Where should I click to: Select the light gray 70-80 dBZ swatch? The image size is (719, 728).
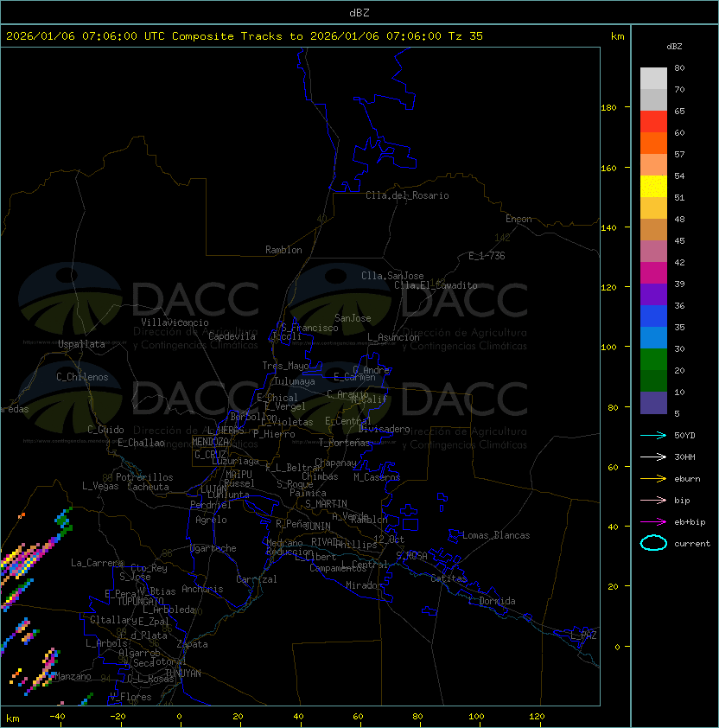click(653, 79)
